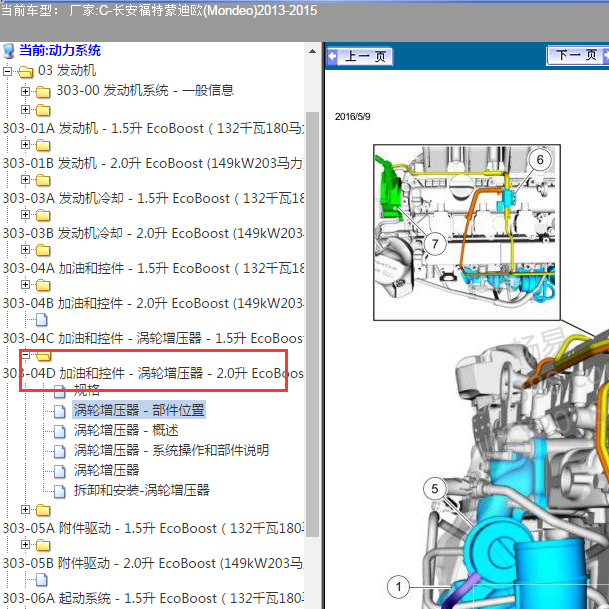Select 303-03A 发动机冷却 - 1.5升 EcoBoost
This screenshot has height=609, width=609.
click(153, 198)
